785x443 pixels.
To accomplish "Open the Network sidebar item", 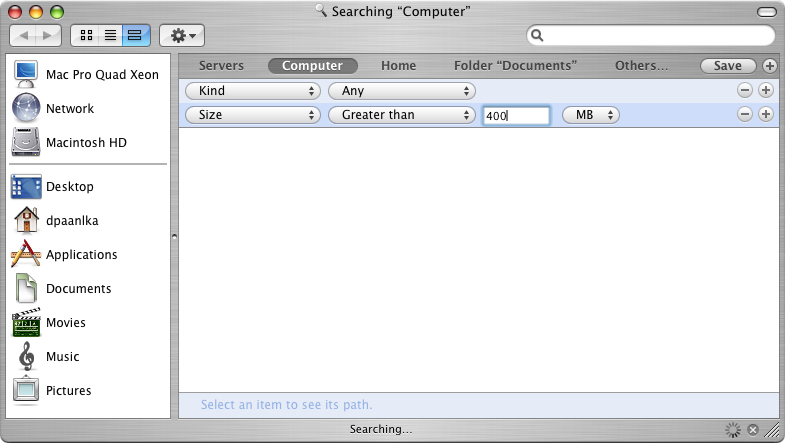I will coord(87,109).
